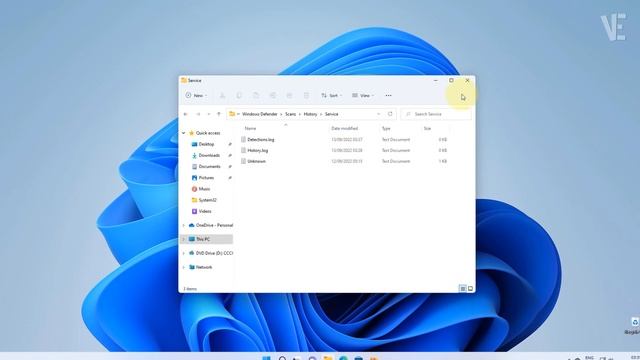
Task: Click the Rename icon in toolbar
Action: pos(273,96)
